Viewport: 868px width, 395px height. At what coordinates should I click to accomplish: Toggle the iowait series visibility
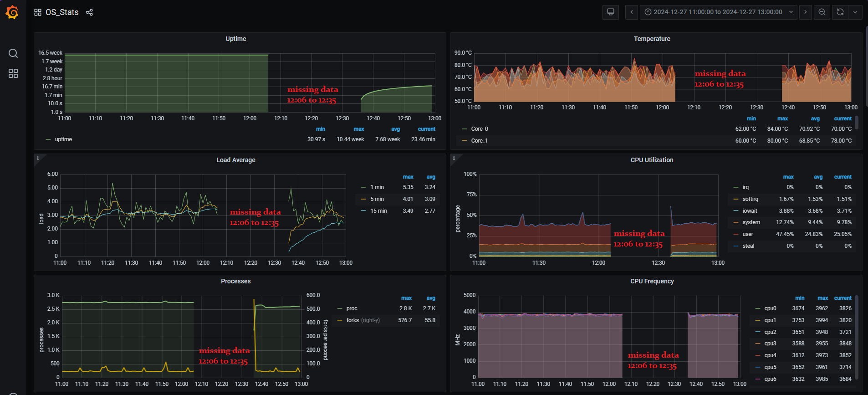750,211
